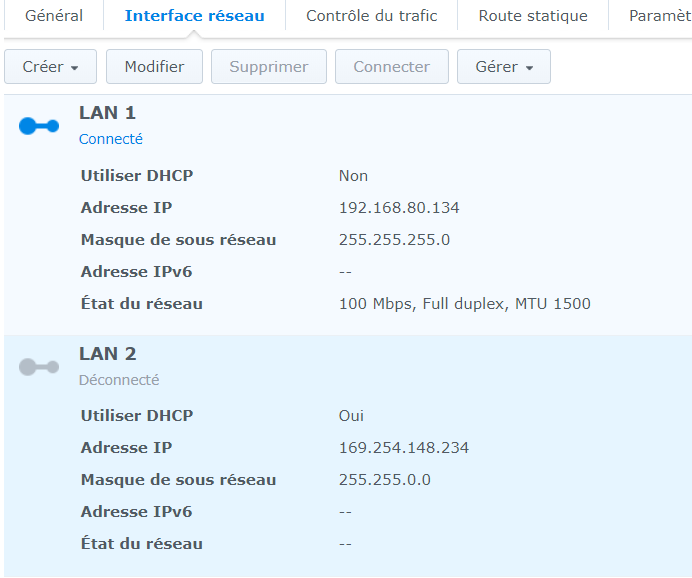Click LAN 1 network state 100 Mbps value
This screenshot has height=578, width=692.
(x=464, y=304)
